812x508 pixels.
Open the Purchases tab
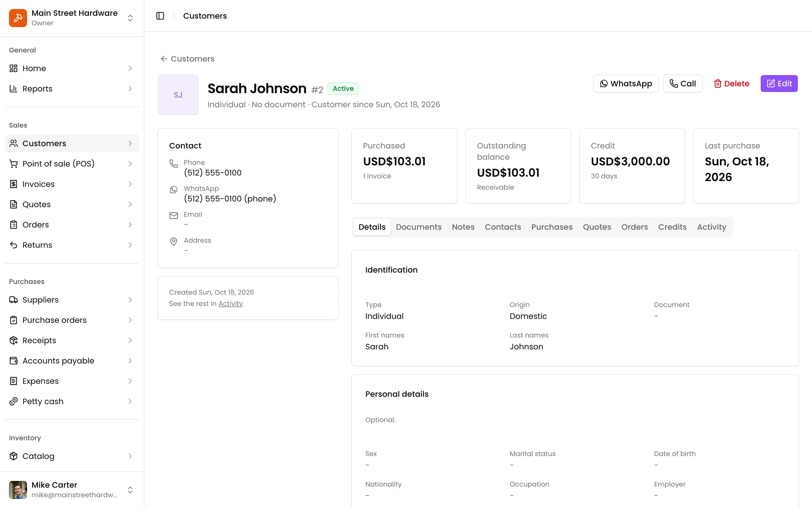tap(551, 227)
